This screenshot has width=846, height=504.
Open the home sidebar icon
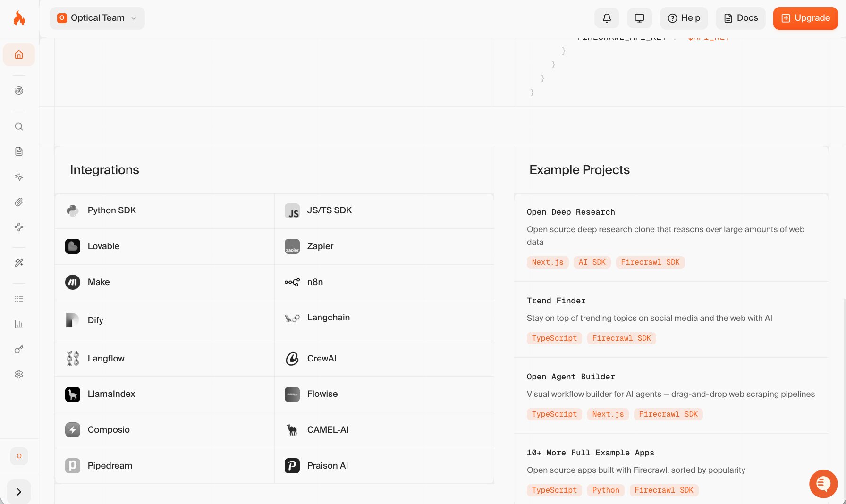coord(19,55)
